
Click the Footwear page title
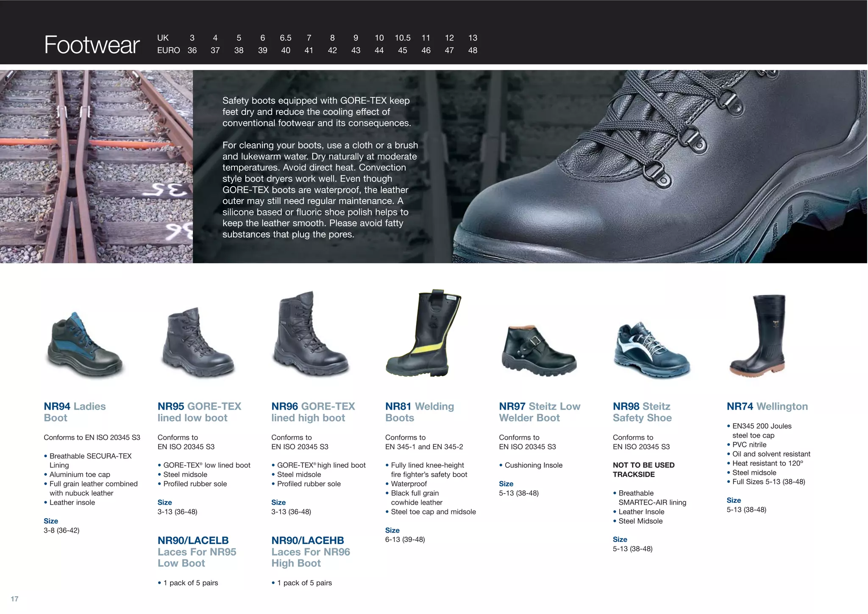[92, 45]
